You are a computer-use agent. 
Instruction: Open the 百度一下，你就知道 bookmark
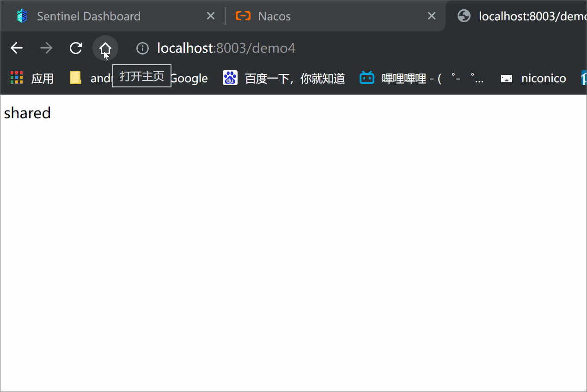(284, 78)
